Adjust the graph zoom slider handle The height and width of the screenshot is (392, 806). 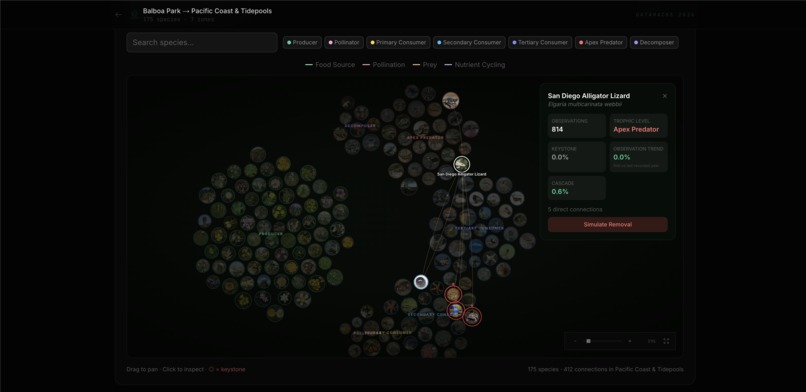[589, 341]
